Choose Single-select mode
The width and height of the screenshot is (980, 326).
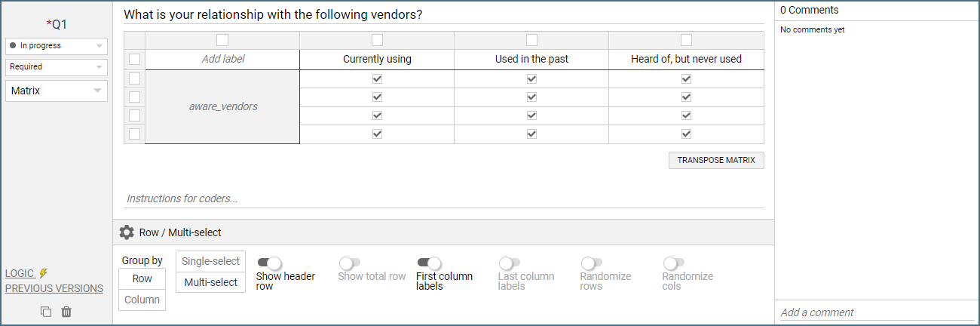[x=210, y=261]
